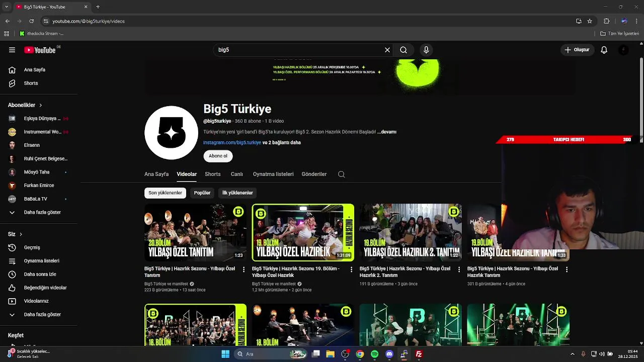
Task: Open the Gönderiler tab
Action: 314,174
